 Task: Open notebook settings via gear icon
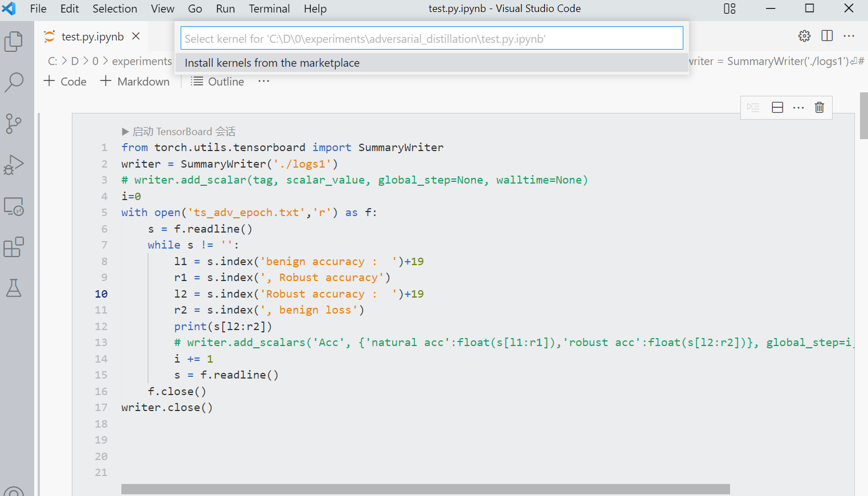[x=804, y=35]
